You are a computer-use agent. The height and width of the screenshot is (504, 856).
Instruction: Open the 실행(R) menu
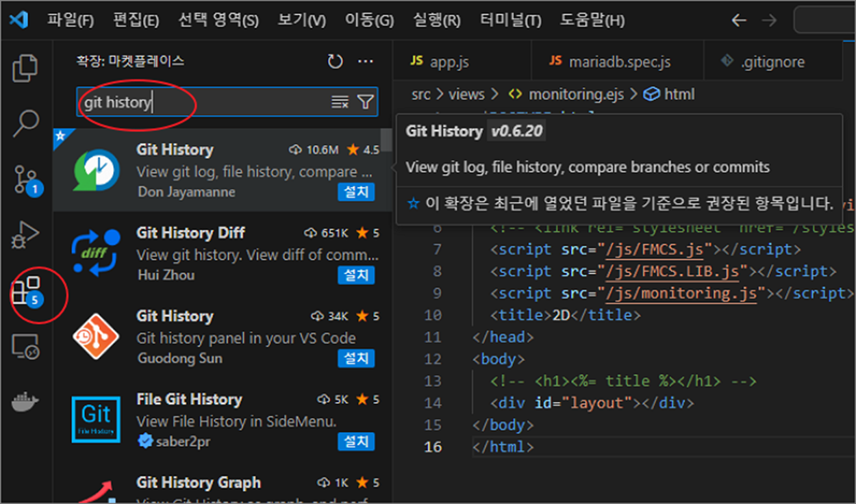click(437, 21)
